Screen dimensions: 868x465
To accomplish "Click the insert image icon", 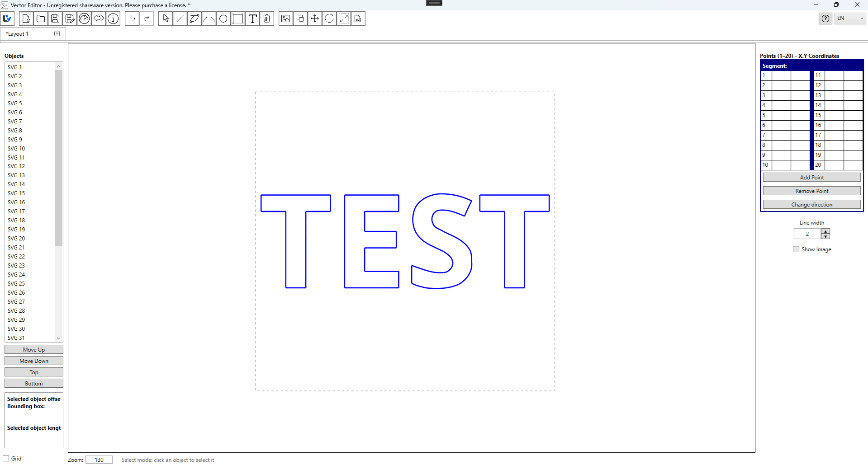I will coord(285,19).
